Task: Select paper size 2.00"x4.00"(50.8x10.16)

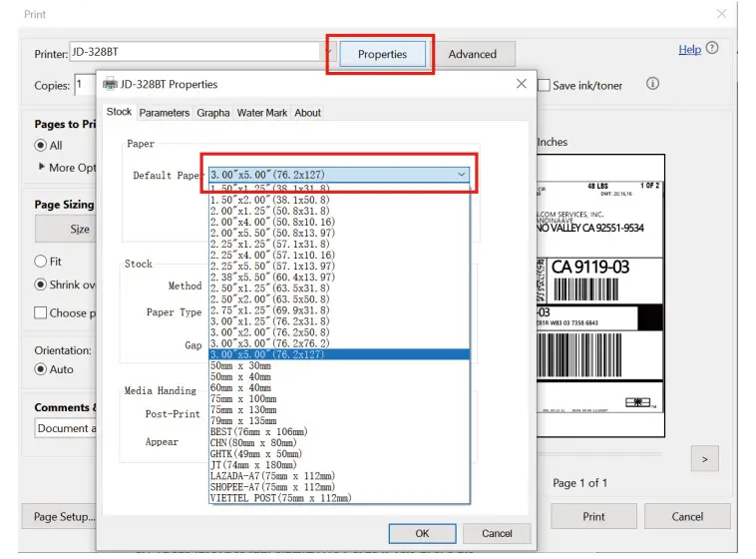Action: coord(339,222)
